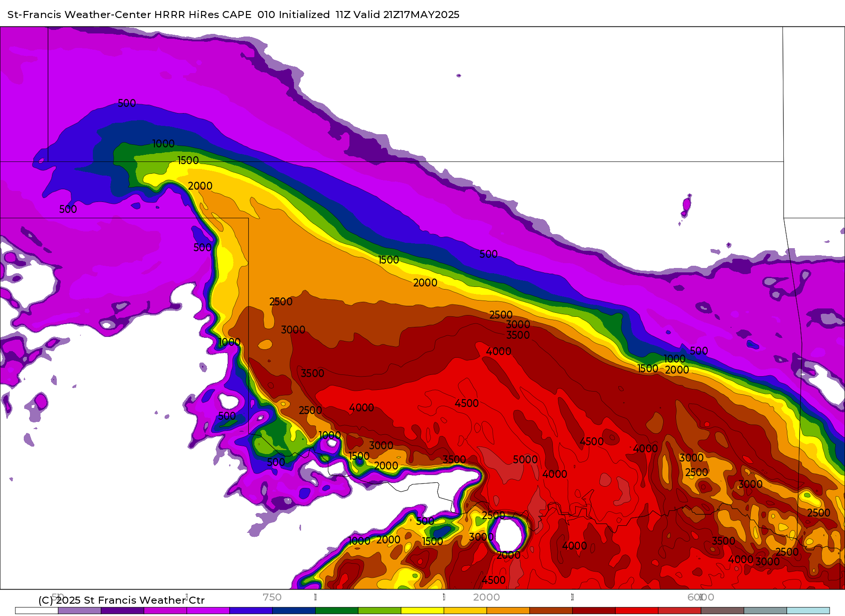Click the yellow legend swatch
This screenshot has width=845, height=616.
point(422,611)
